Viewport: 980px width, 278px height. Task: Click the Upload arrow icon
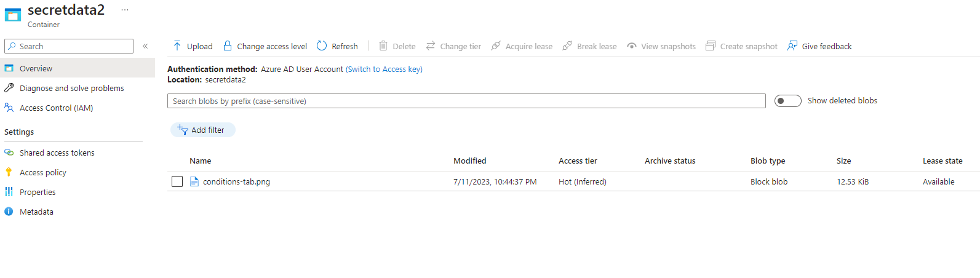click(x=177, y=46)
